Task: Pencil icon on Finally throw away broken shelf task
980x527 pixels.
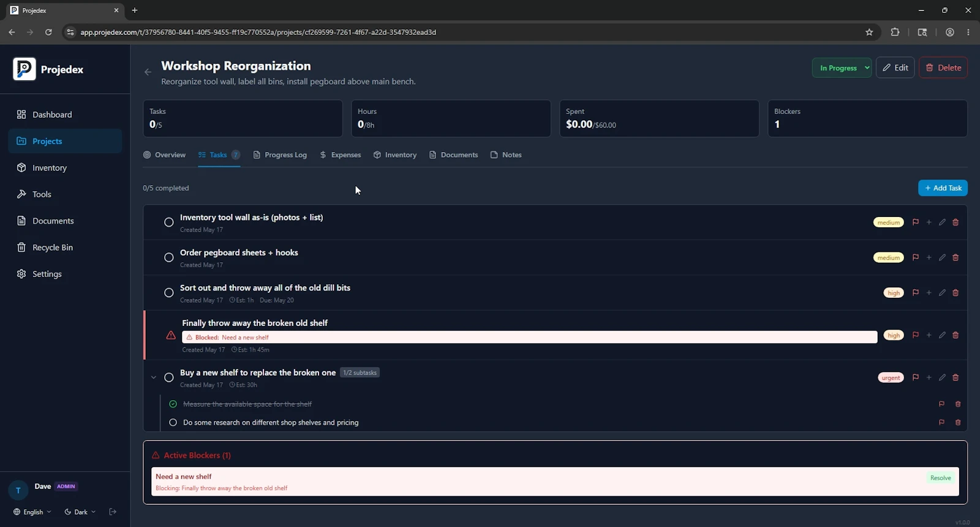Action: pos(942,335)
